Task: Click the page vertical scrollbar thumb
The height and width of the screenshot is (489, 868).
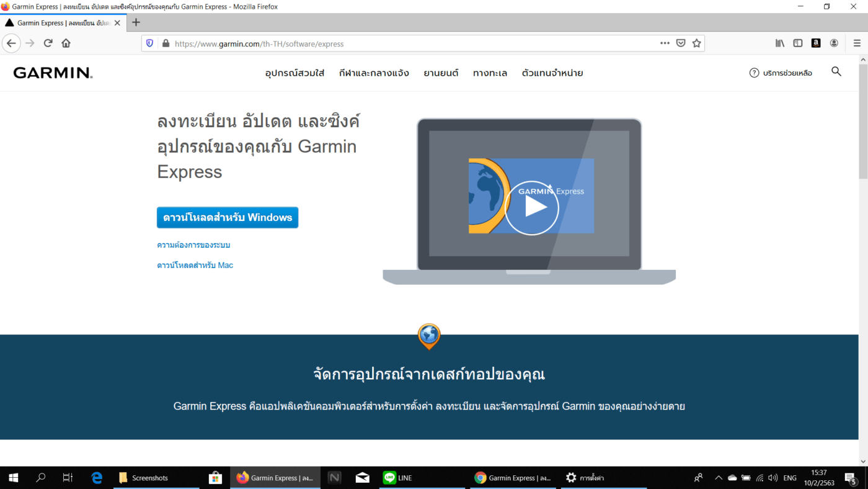Action: (862, 120)
